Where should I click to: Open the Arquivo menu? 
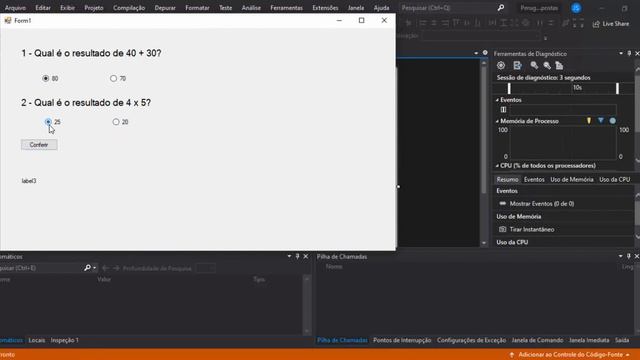(x=15, y=8)
